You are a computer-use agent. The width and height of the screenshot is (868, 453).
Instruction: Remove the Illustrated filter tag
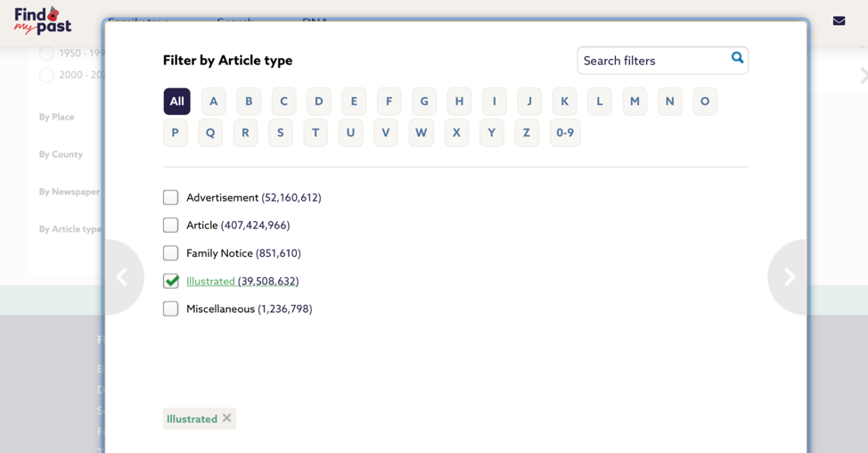(227, 418)
